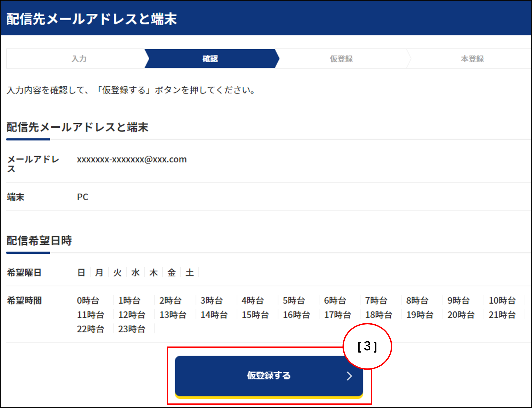
Task: Click the 土 weekday item
Action: pos(190,273)
